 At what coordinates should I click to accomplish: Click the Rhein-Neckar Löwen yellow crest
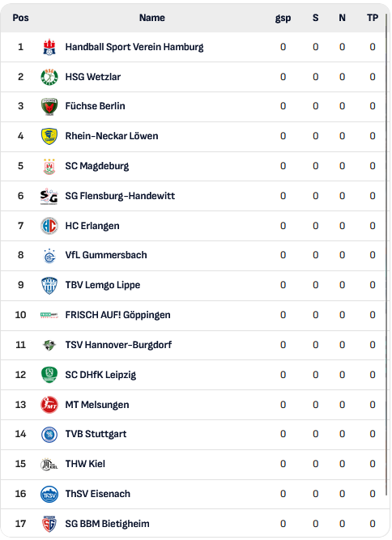(49, 136)
